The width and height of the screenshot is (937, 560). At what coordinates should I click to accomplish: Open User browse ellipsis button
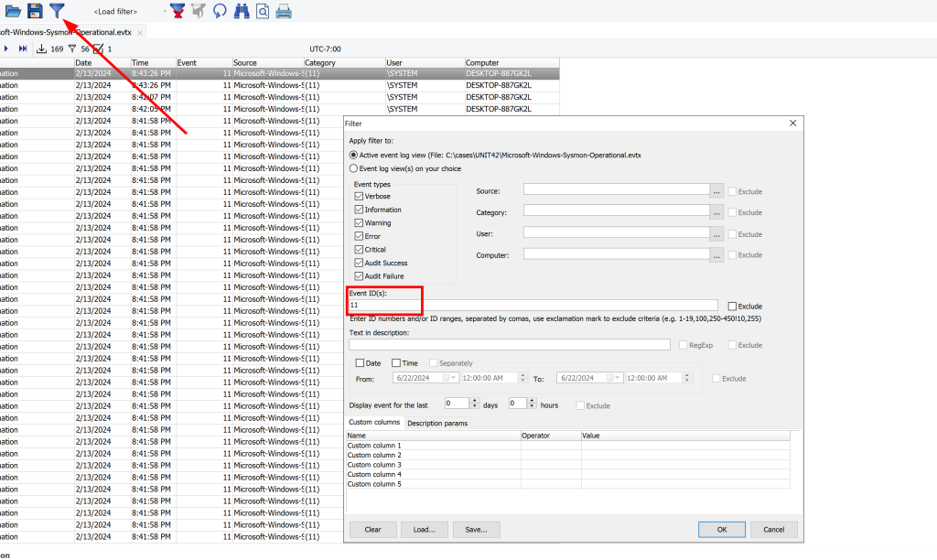click(716, 233)
